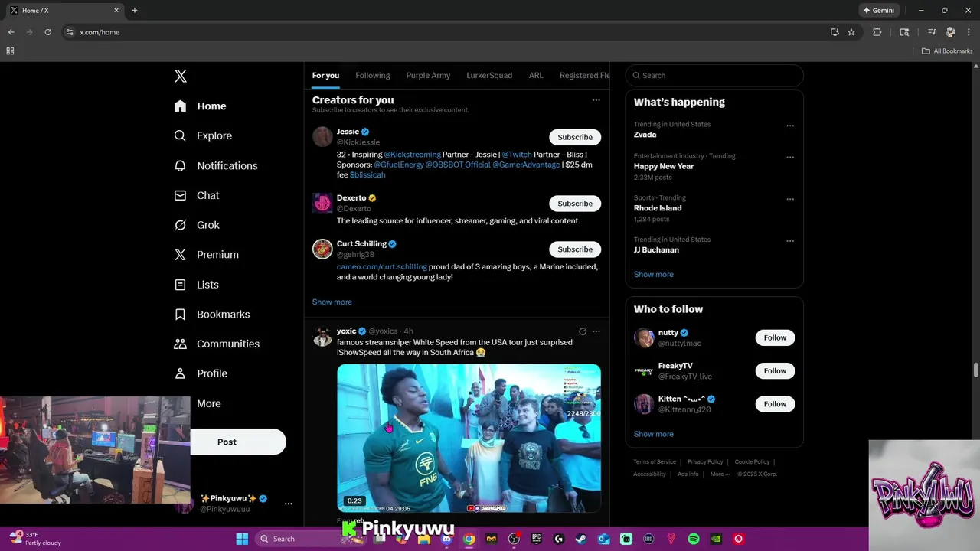Follow Kitten
The width and height of the screenshot is (980, 551).
click(x=775, y=403)
